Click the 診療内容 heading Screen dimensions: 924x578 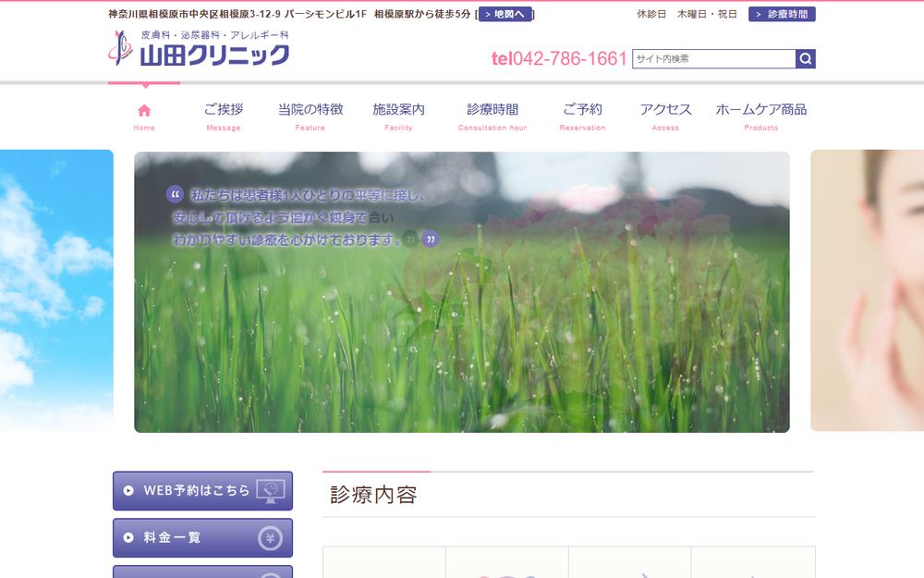(373, 495)
